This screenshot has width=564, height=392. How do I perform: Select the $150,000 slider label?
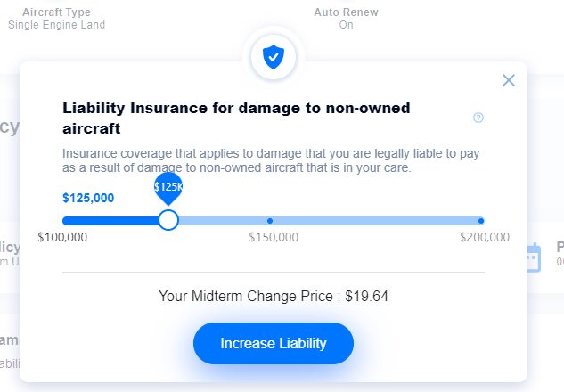pyautogui.click(x=274, y=237)
